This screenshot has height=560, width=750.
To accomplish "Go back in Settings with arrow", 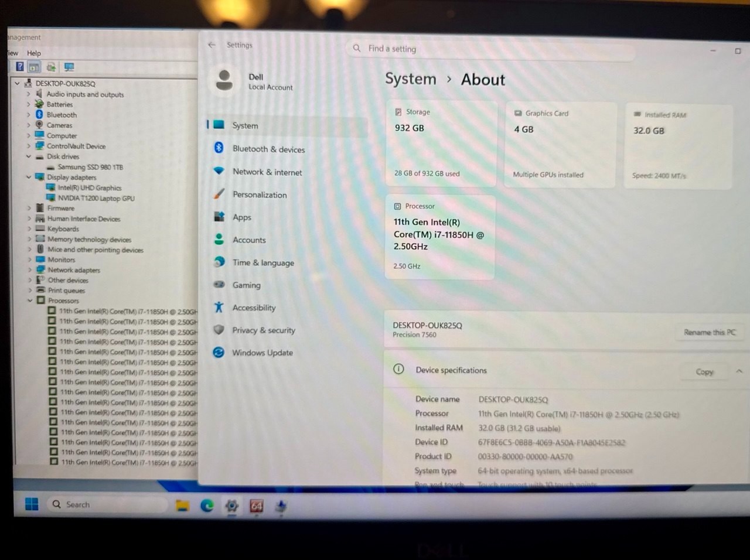I will click(212, 45).
